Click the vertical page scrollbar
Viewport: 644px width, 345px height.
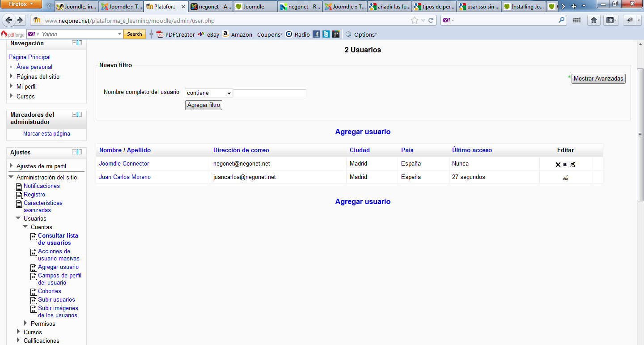tap(640, 134)
